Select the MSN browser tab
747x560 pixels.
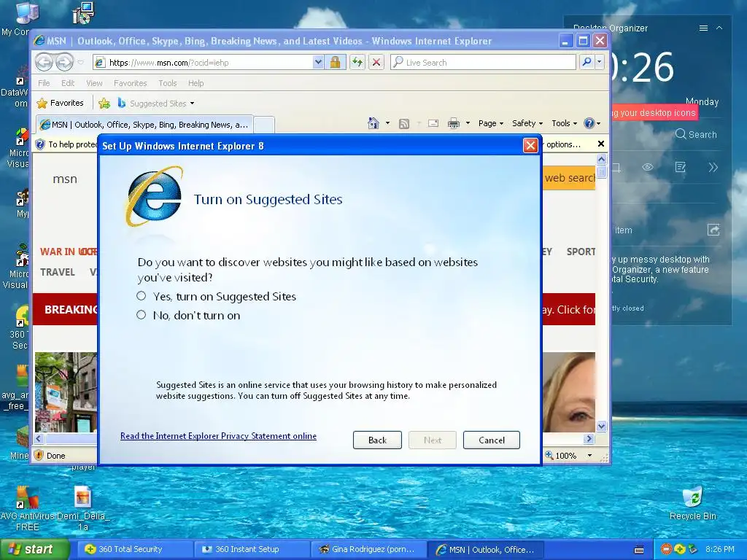(145, 124)
